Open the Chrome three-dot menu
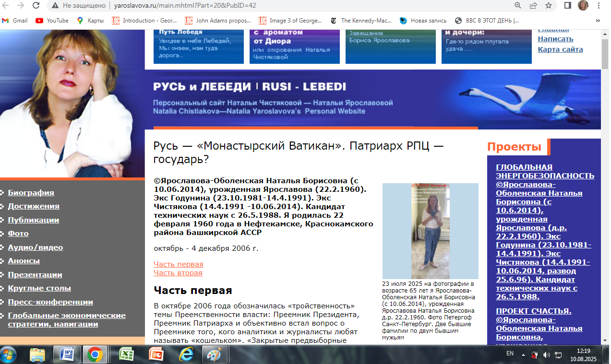The image size is (611, 364). (x=599, y=6)
